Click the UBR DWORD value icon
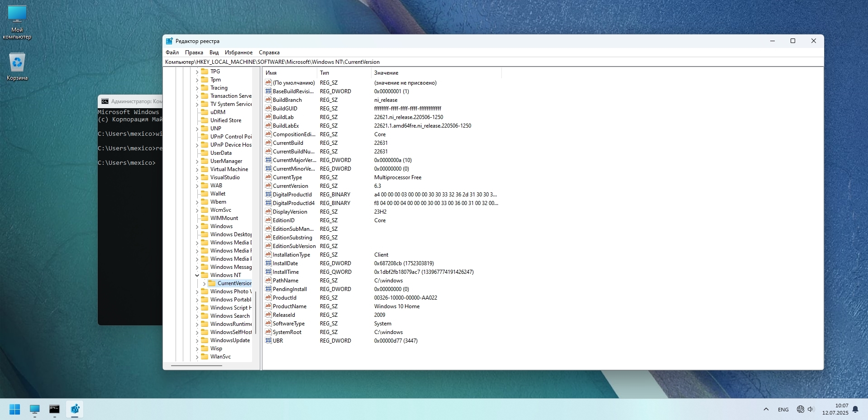The width and height of the screenshot is (868, 420). pos(268,341)
